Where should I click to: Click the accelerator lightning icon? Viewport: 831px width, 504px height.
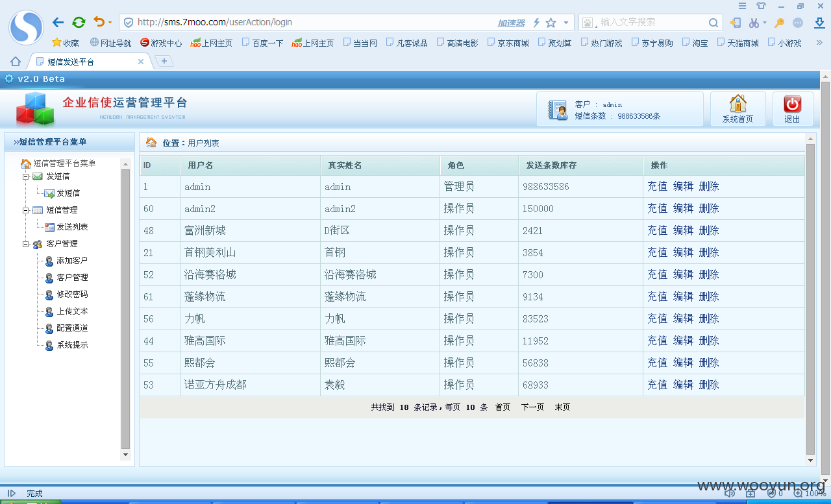536,23
